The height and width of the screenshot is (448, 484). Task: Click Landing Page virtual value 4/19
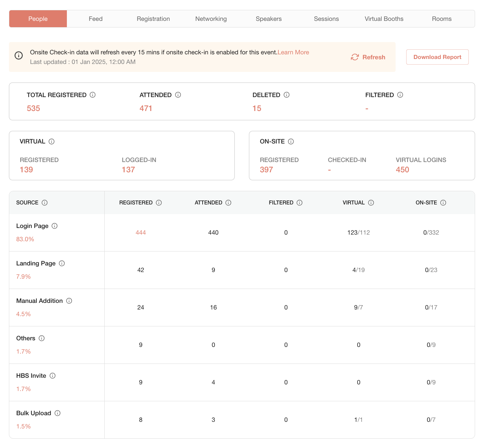click(359, 270)
